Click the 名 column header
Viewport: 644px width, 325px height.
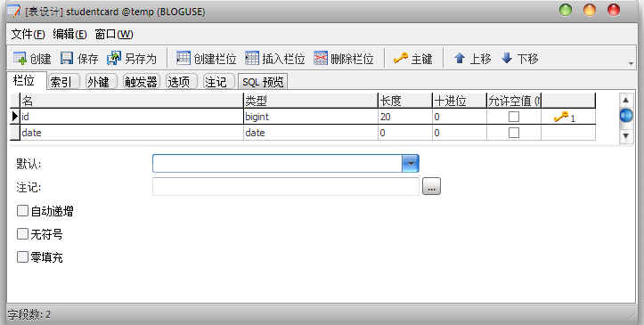coord(132,101)
